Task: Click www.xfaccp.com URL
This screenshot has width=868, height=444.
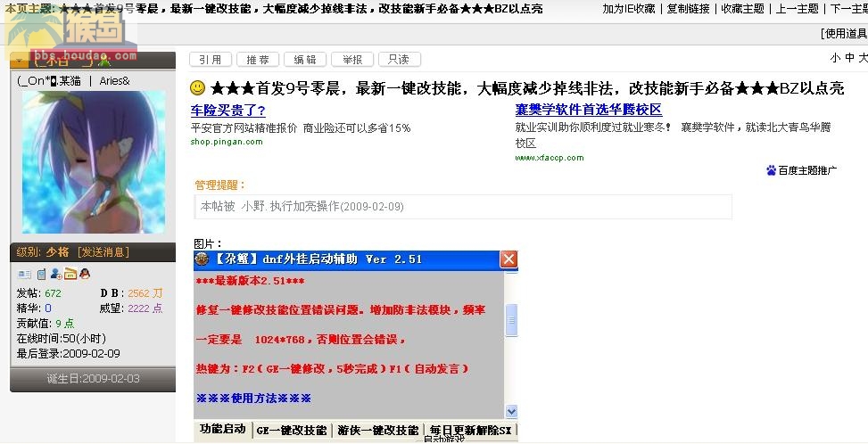Action: click(550, 158)
